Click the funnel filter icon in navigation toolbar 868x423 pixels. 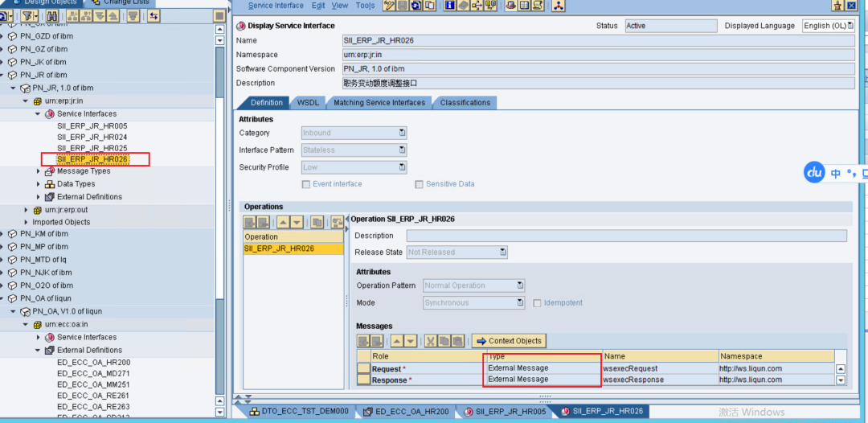click(27, 16)
